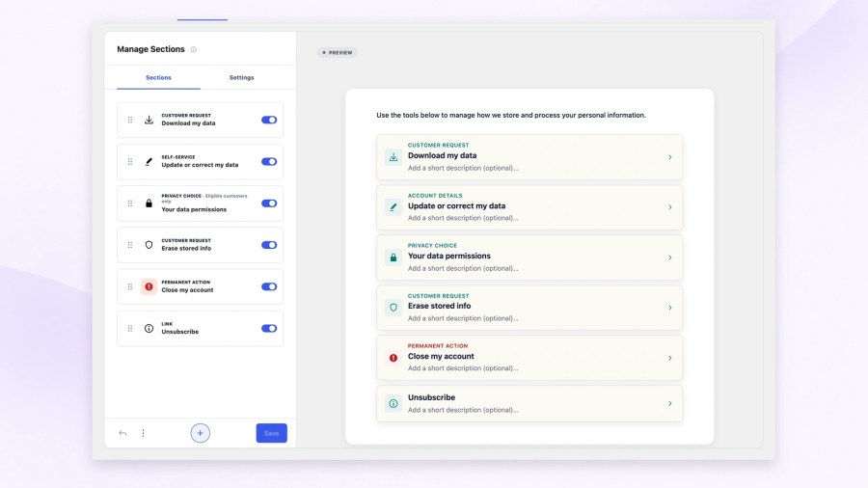Expand the chevron on preview Your data permissions card

670,258
